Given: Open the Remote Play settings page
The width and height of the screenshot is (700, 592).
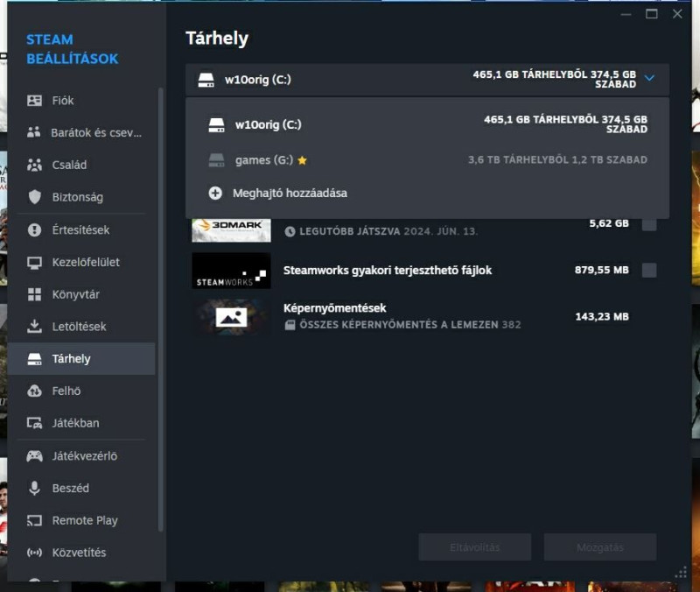Looking at the screenshot, I should pyautogui.click(x=81, y=520).
